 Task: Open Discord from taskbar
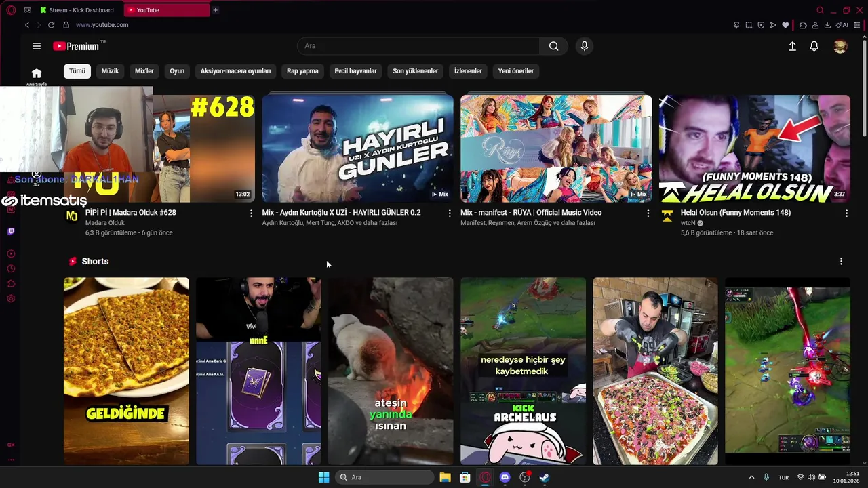pos(505,477)
